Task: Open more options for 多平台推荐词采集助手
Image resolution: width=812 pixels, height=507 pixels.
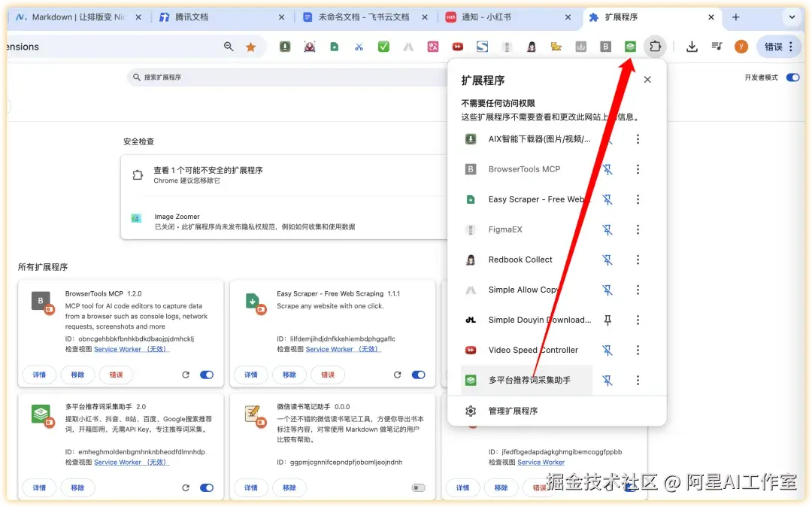Action: pos(638,380)
